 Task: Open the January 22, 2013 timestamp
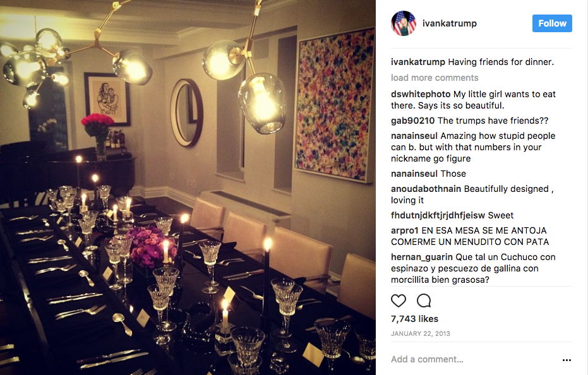click(421, 333)
